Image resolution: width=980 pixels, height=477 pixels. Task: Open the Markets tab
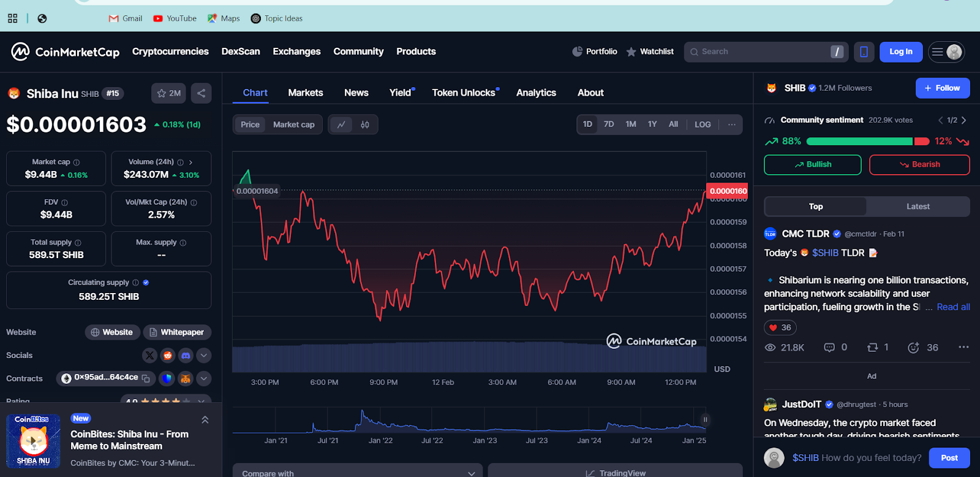(305, 93)
